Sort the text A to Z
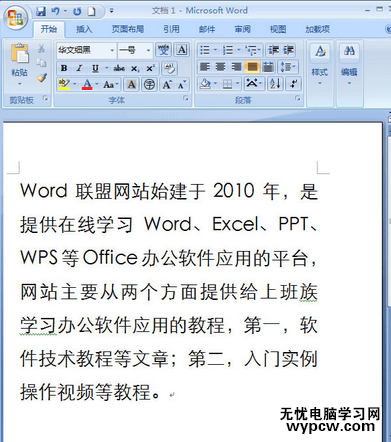The height and width of the screenshot is (442, 391). pos(275,84)
